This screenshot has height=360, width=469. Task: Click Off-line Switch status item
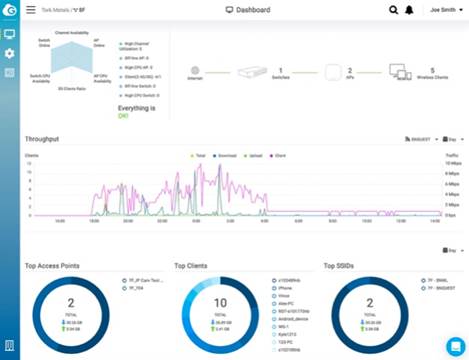[x=137, y=86]
